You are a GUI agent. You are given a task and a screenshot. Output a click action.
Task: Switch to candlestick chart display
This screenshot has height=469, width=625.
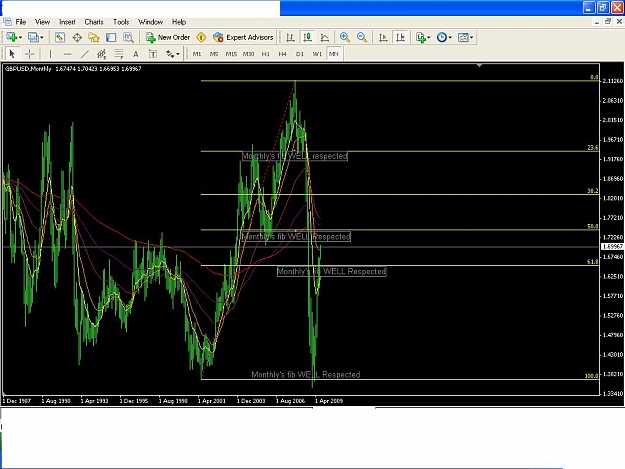307,37
